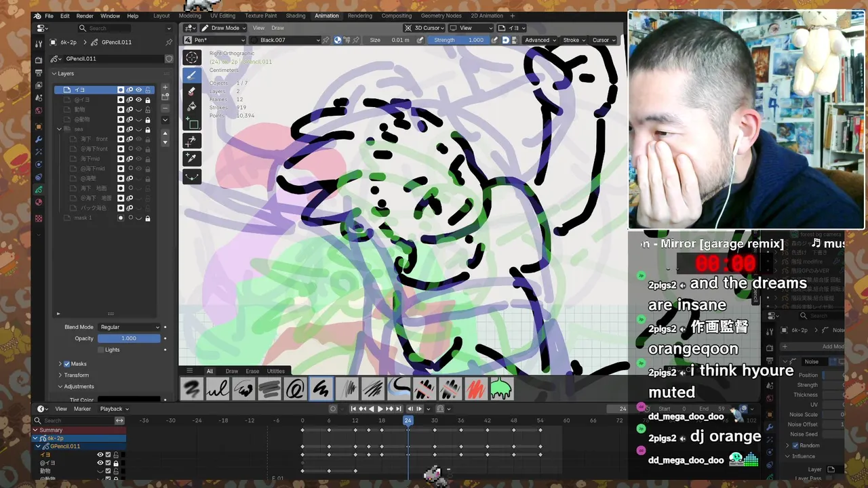Image resolution: width=868 pixels, height=488 pixels.
Task: Select the Draw brush tool
Action: click(192, 75)
